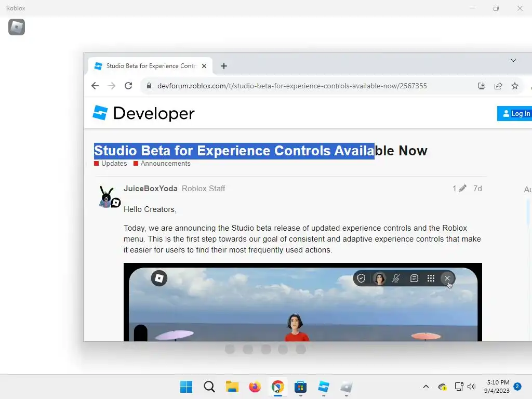Click the JuiceBoxYoda username link

point(150,189)
